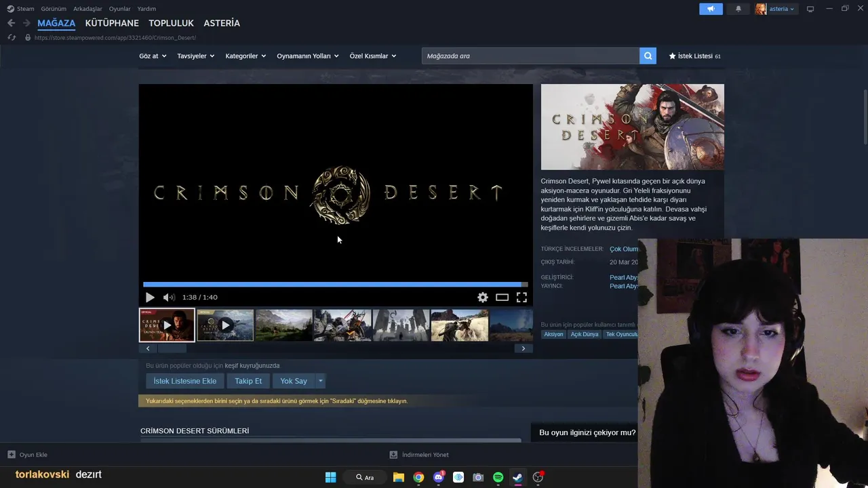Open the MAĞAZA tab

pos(56,23)
